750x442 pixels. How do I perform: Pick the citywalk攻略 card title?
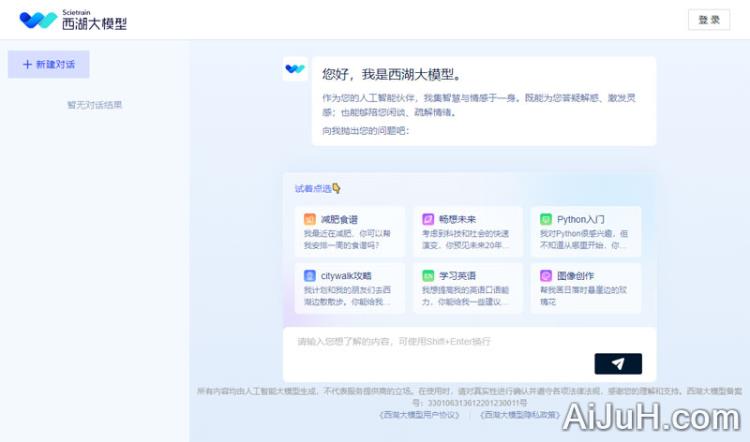(x=346, y=276)
